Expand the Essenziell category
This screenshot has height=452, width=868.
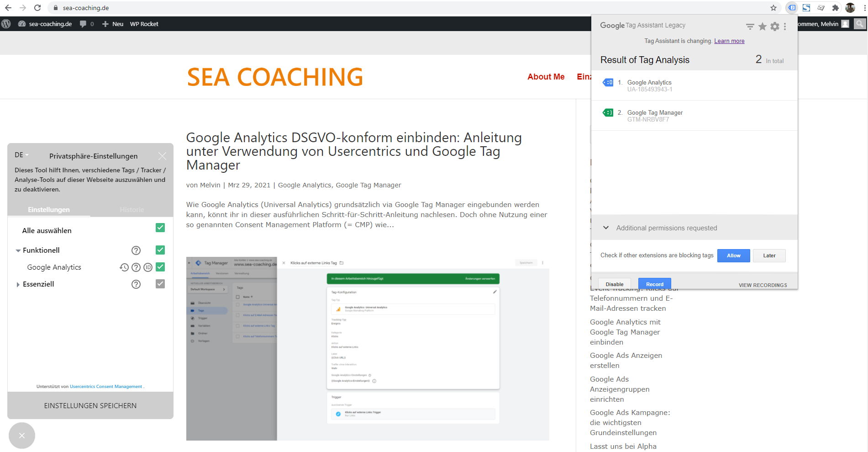pyautogui.click(x=18, y=284)
